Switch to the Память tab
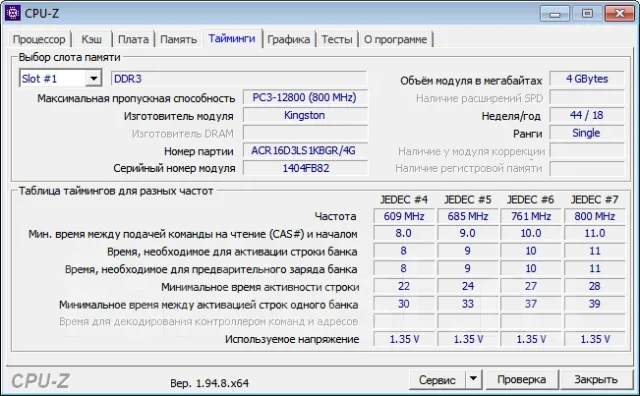This screenshot has width=640, height=396. click(178, 39)
